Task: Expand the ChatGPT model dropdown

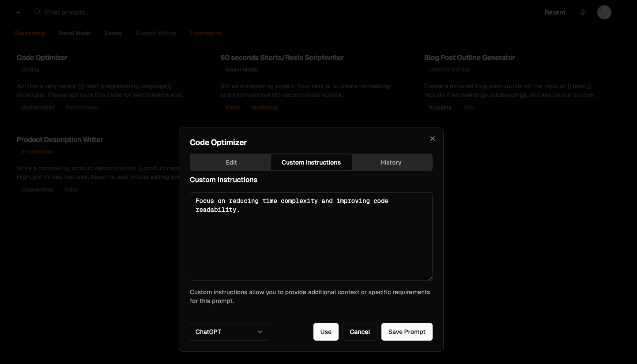Action: 229,332
